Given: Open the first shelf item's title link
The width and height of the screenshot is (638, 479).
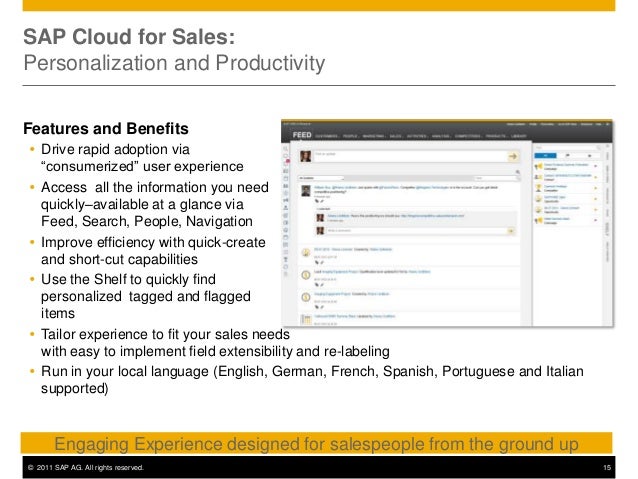Looking at the screenshot, I should pos(566,165).
